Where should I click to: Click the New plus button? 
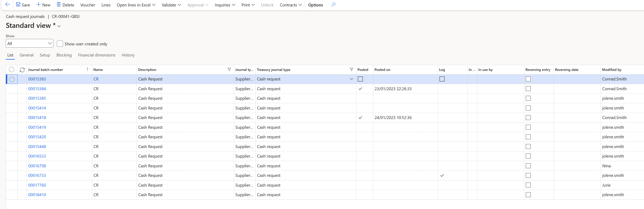(43, 5)
